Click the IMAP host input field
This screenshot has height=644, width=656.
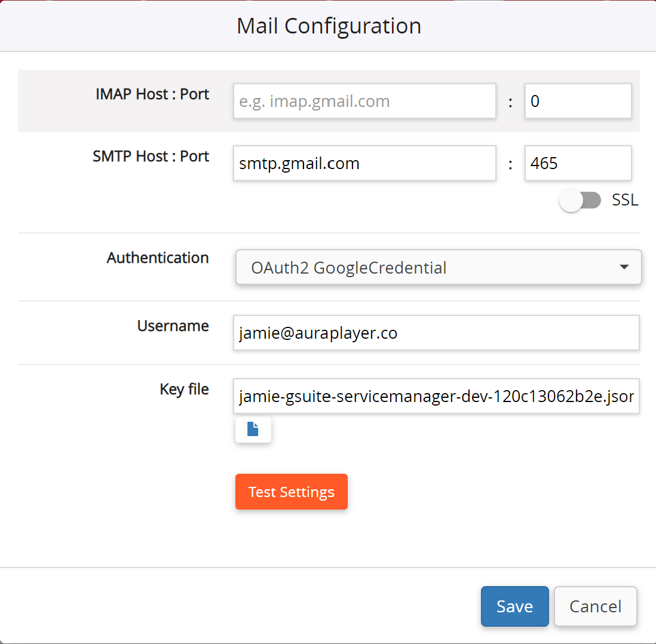[x=364, y=102]
